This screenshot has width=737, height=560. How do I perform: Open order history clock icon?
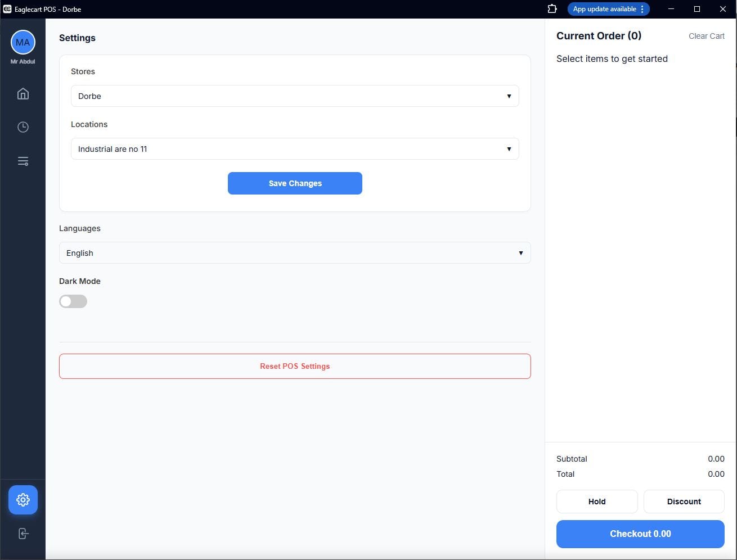click(x=23, y=127)
